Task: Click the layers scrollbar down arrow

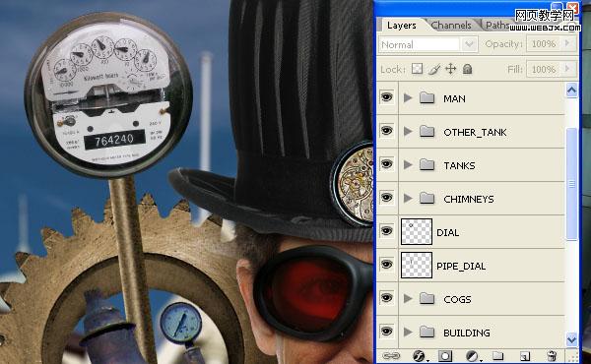Action: [x=571, y=339]
